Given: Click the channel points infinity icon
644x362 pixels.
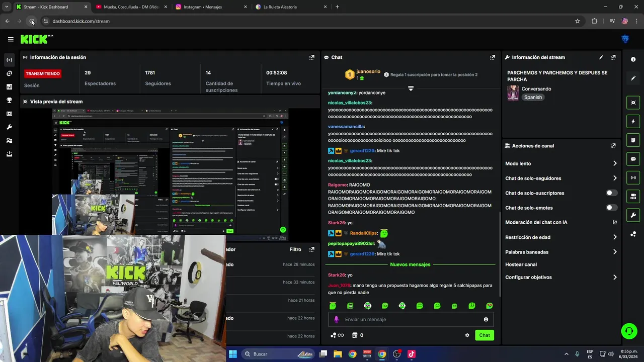Looking at the screenshot, I should [x=337, y=335].
